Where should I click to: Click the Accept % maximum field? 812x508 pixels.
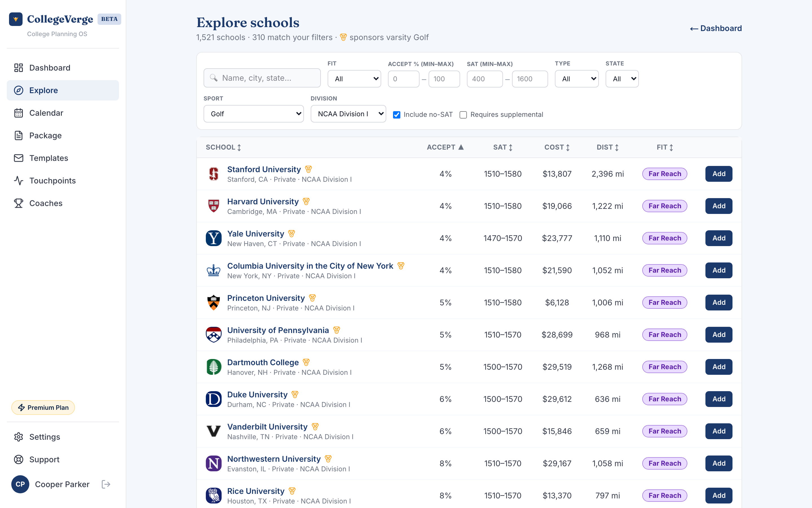pos(444,79)
